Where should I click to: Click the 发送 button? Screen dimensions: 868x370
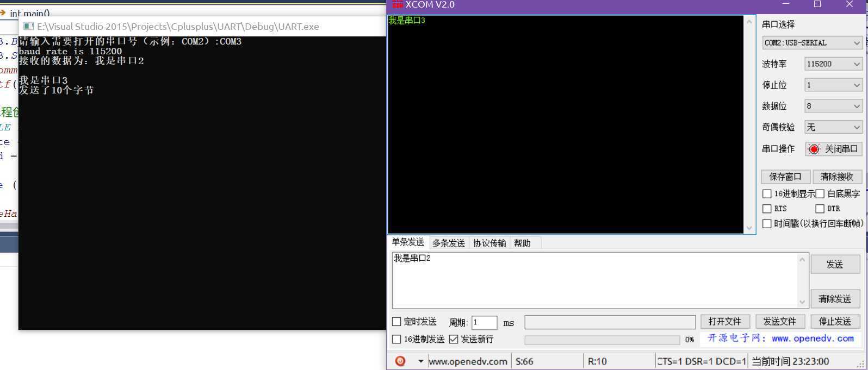point(835,264)
